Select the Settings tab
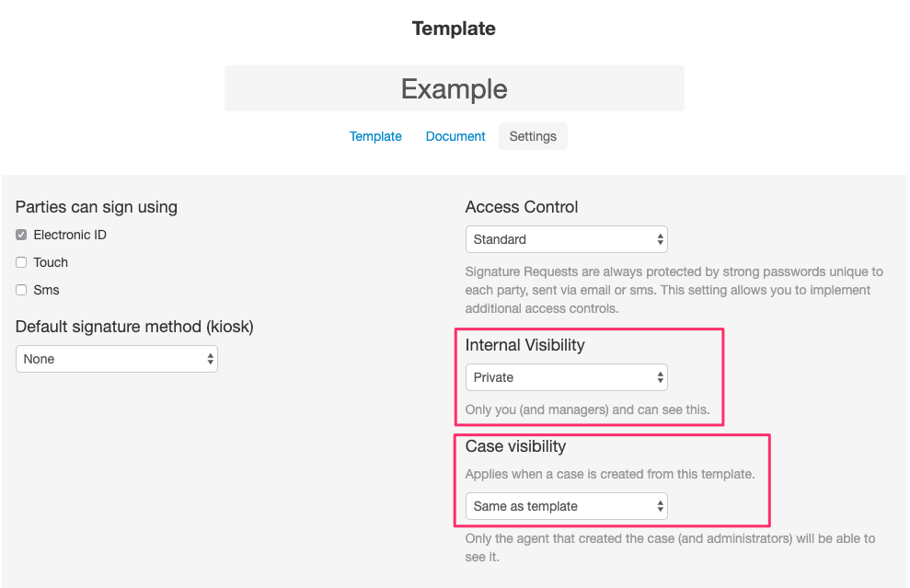This screenshot has height=588, width=910. click(533, 136)
